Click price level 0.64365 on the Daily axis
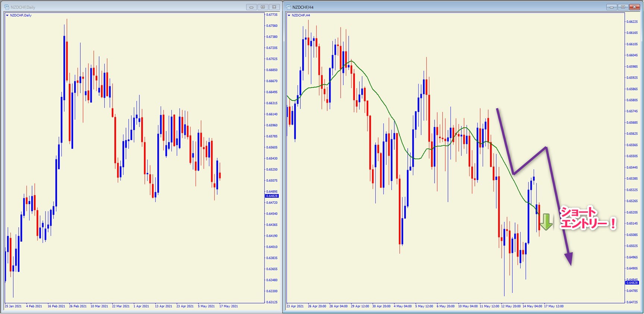 pyautogui.click(x=272, y=225)
